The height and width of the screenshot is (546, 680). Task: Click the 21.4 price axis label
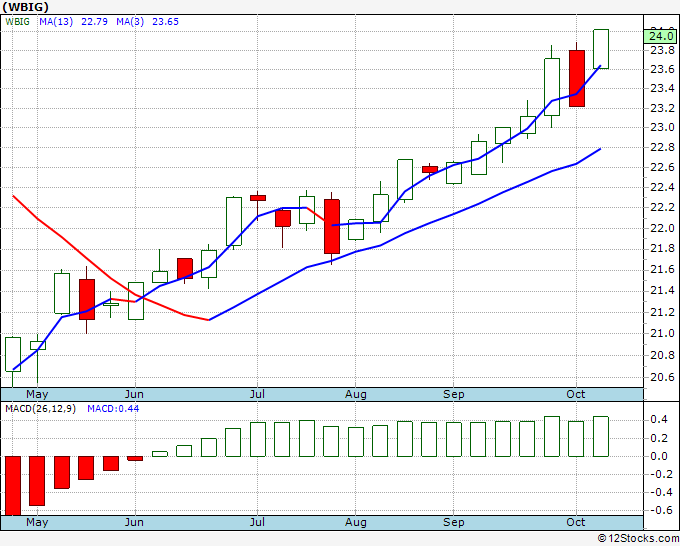(x=662, y=291)
